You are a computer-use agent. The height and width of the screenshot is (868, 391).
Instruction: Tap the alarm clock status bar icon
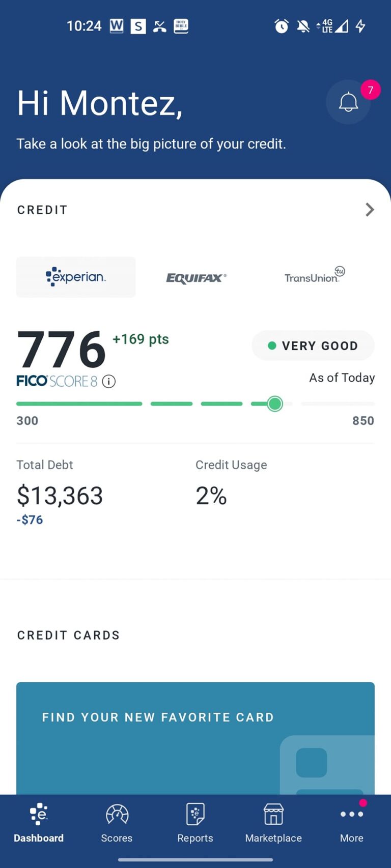(282, 26)
